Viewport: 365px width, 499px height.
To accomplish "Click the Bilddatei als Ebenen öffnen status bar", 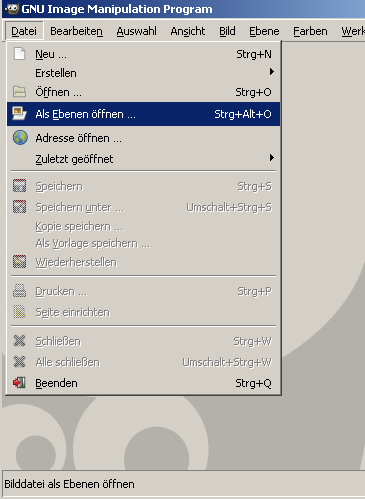I will tap(183, 484).
